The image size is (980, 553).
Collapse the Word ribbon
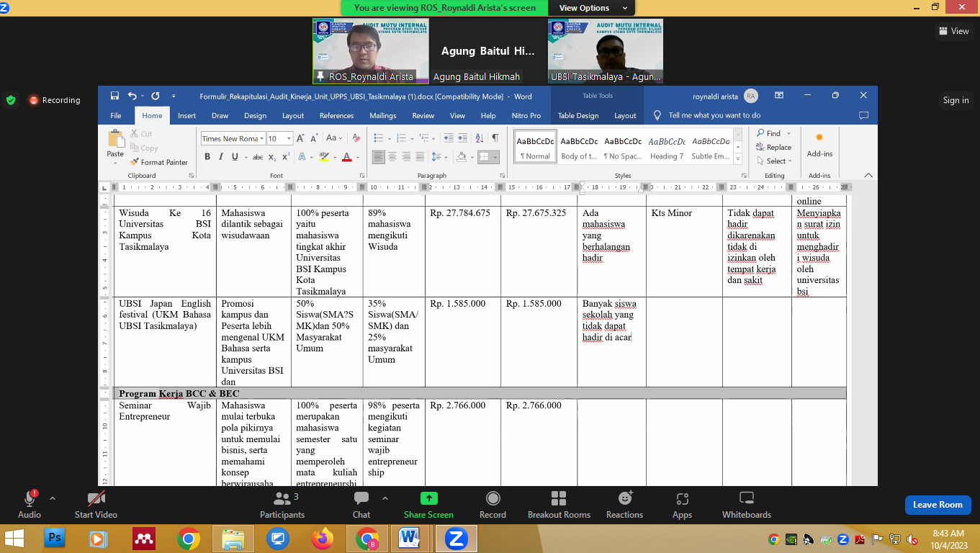click(868, 176)
